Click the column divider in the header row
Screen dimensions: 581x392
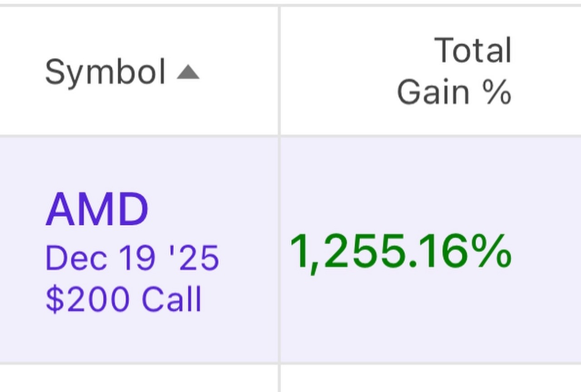279,71
